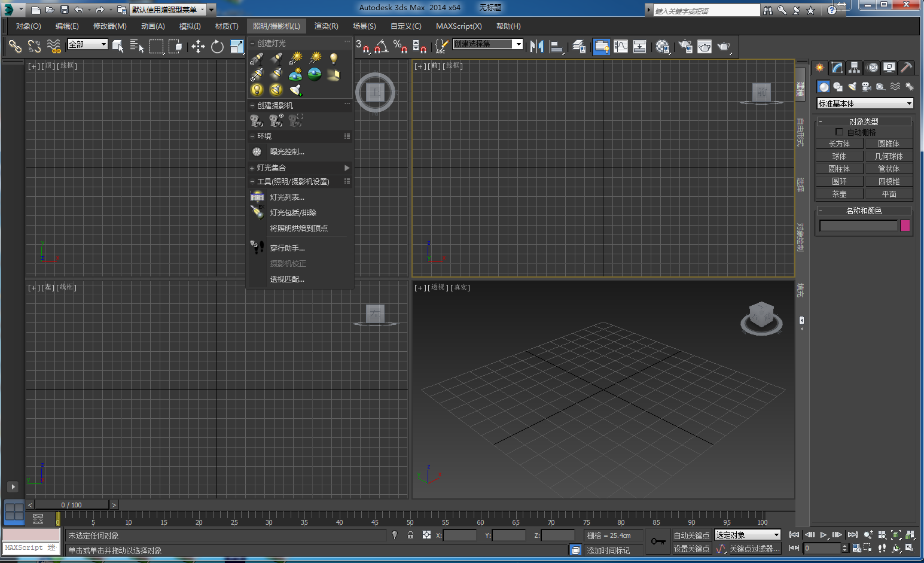Open the 默认使用增强型菜单 workspace dropdown

coord(168,10)
